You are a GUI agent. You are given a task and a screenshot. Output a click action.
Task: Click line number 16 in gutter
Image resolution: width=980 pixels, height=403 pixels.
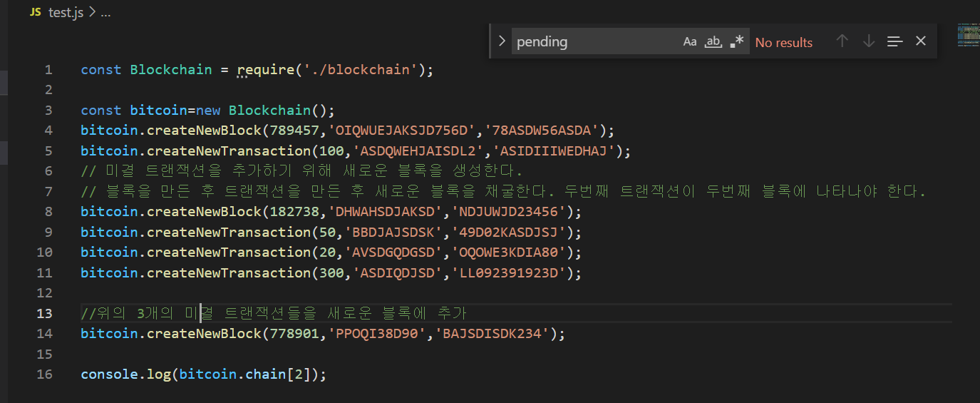(44, 374)
